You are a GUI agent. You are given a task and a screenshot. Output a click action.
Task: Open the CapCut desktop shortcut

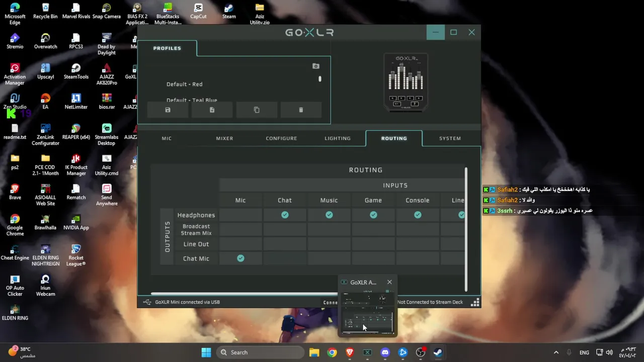tap(198, 12)
